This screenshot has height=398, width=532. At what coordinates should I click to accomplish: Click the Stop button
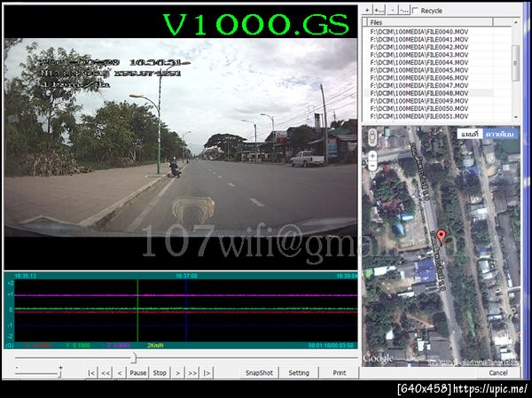(x=160, y=373)
